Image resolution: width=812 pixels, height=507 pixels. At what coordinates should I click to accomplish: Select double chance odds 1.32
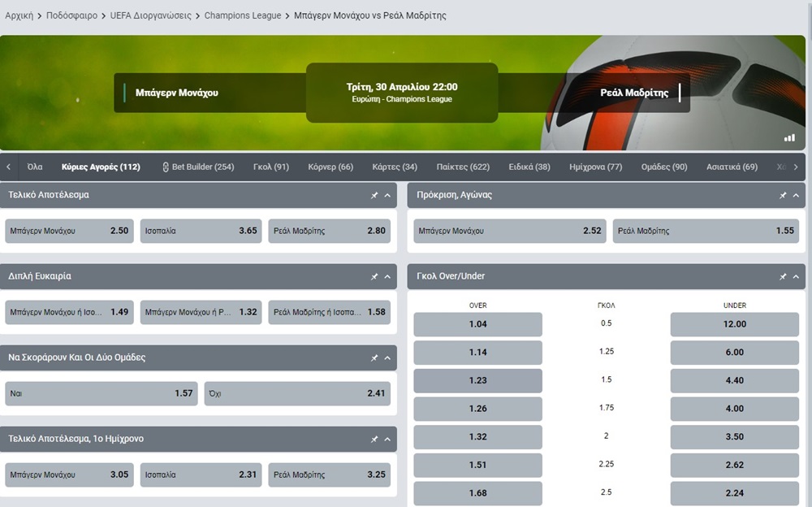click(x=201, y=312)
